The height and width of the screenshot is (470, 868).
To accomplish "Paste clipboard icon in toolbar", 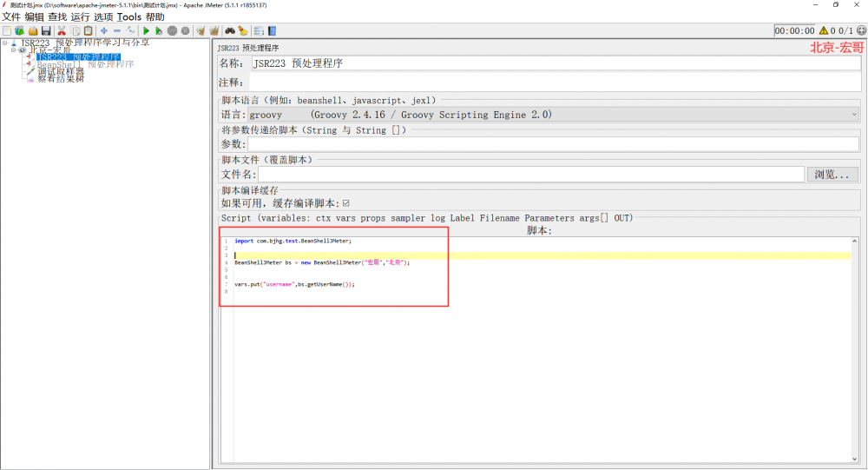I will click(x=88, y=31).
